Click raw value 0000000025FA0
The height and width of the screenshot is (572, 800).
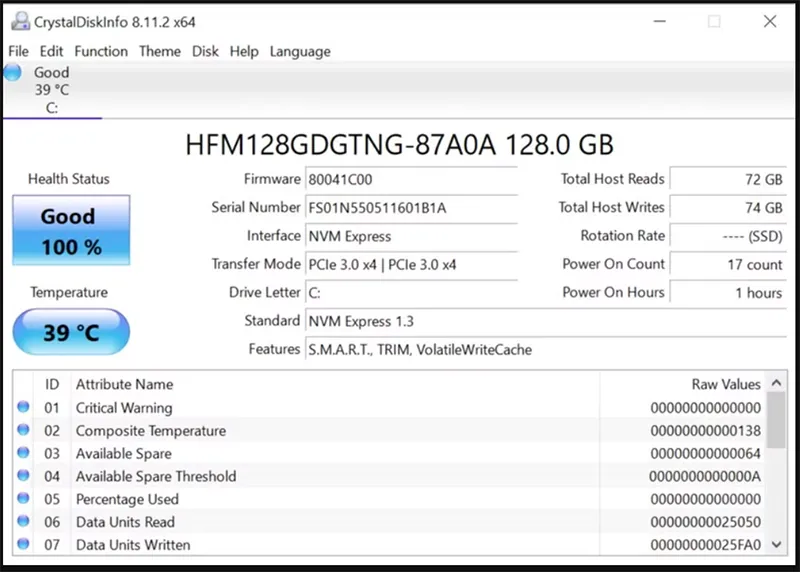coord(706,545)
